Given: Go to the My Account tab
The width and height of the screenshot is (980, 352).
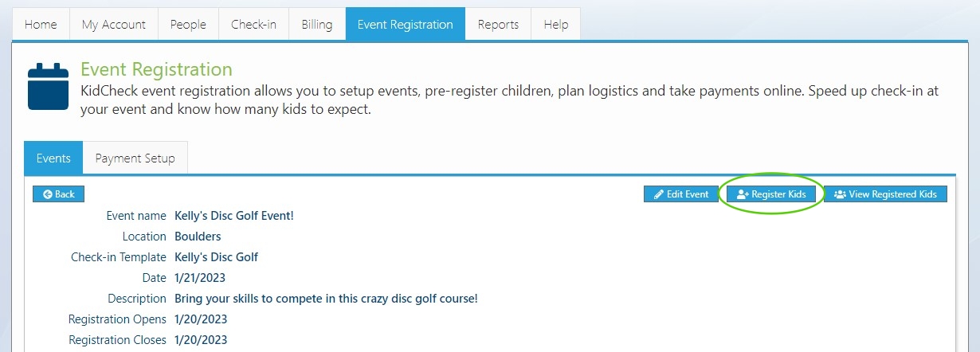Looking at the screenshot, I should pos(114,24).
